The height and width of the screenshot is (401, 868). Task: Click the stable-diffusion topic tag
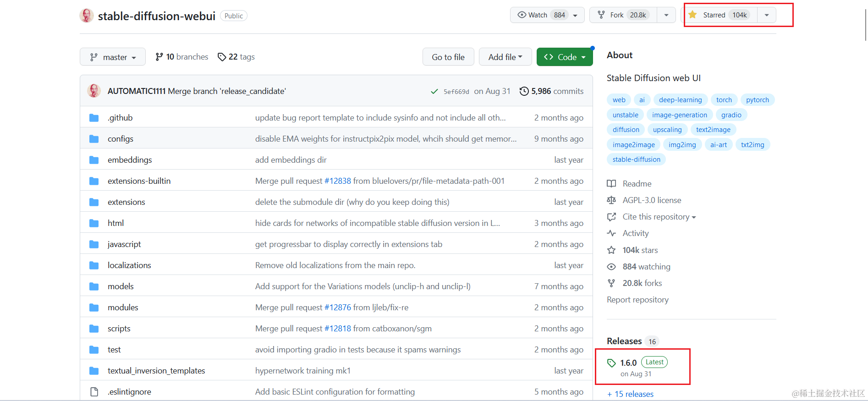tap(636, 159)
